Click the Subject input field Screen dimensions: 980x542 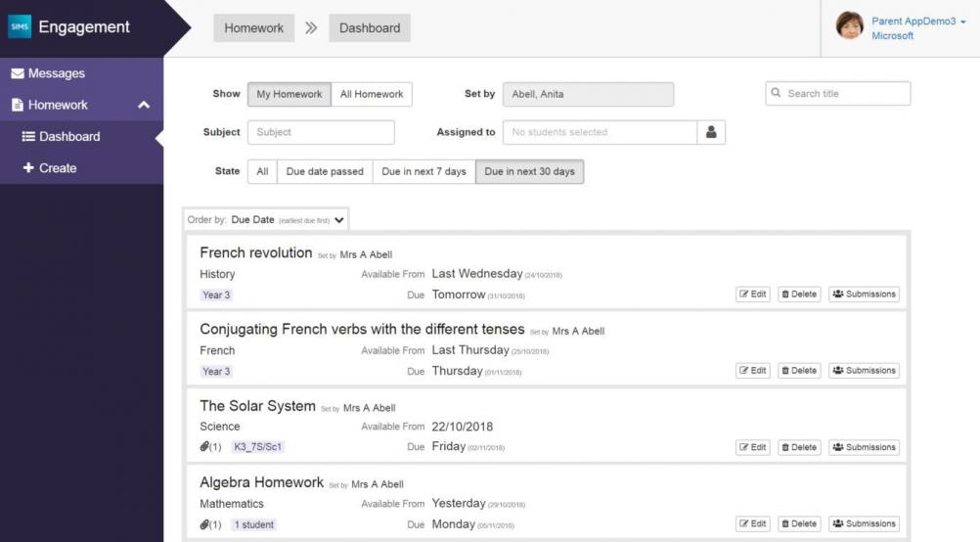(321, 132)
